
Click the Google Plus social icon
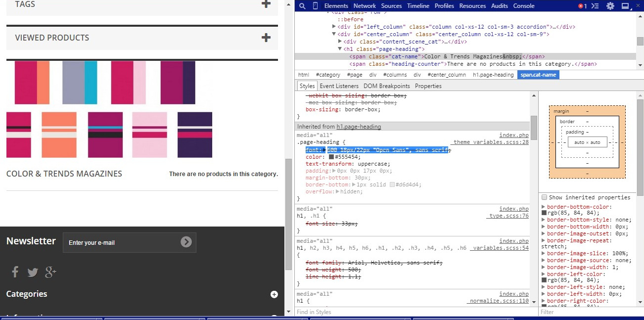(50, 272)
